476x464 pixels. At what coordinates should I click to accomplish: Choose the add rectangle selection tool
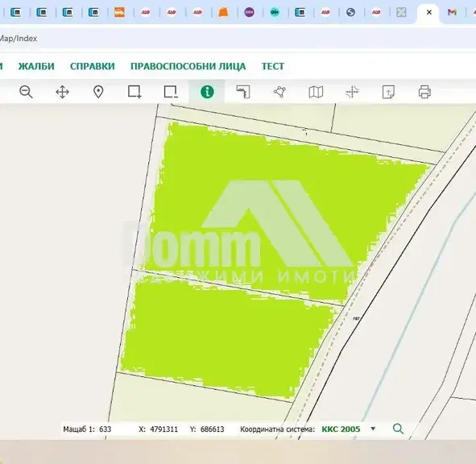135,92
